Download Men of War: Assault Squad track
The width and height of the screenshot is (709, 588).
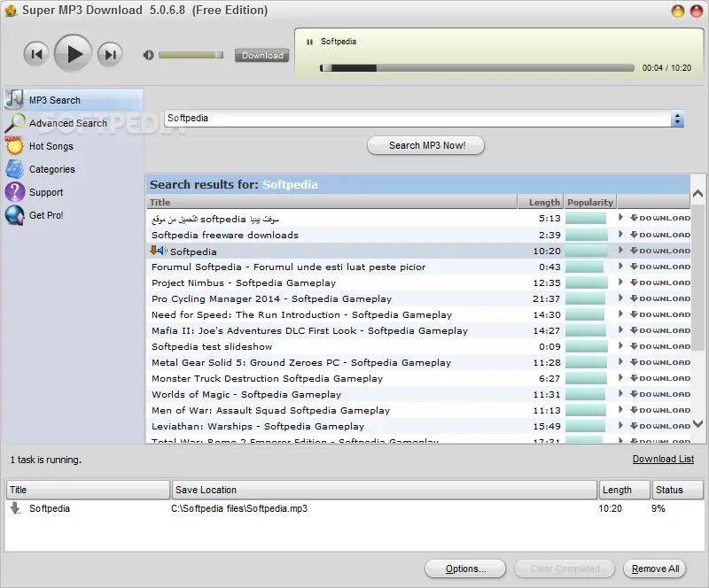pos(660,410)
